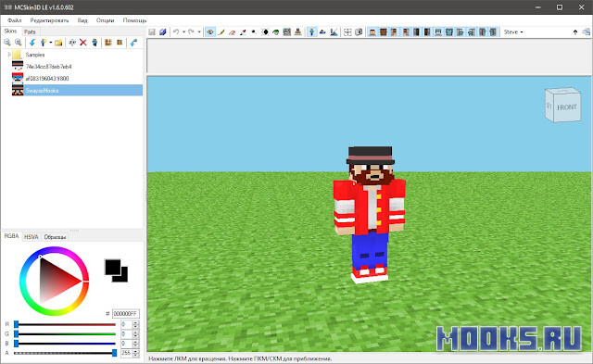The width and height of the screenshot is (593, 364).
Task: Clone skin using the Steve figure icon
Action: [x=95, y=43]
